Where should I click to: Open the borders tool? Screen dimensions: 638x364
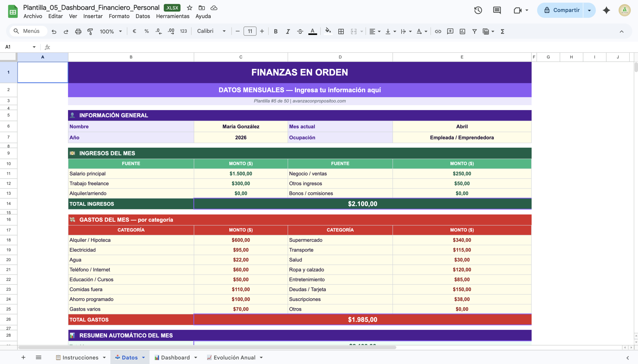coord(341,32)
